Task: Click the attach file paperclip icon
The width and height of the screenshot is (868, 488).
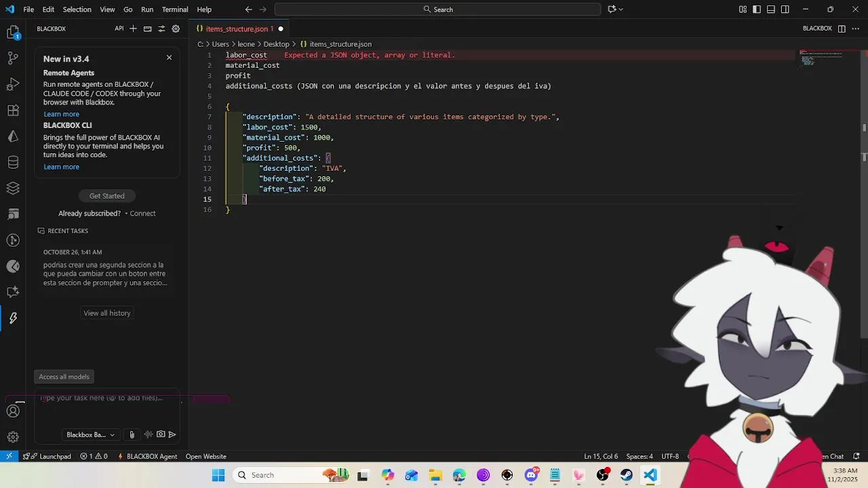Action: coord(132,434)
